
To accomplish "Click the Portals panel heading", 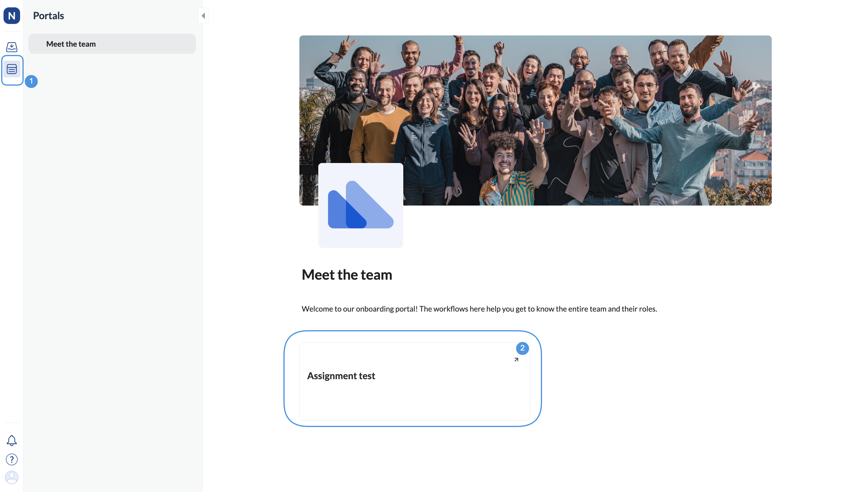I will coord(48,16).
